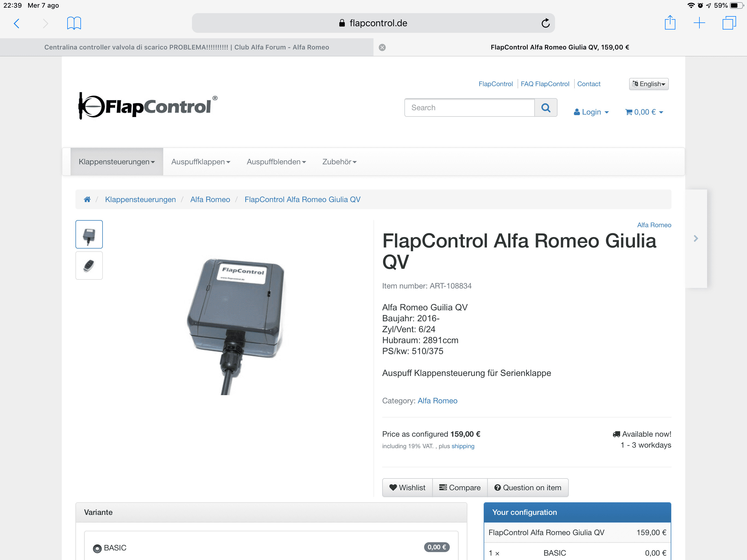The width and height of the screenshot is (747, 560).
Task: Click the Zyl/Vent: 6/24 specification line
Action: pyautogui.click(x=408, y=329)
